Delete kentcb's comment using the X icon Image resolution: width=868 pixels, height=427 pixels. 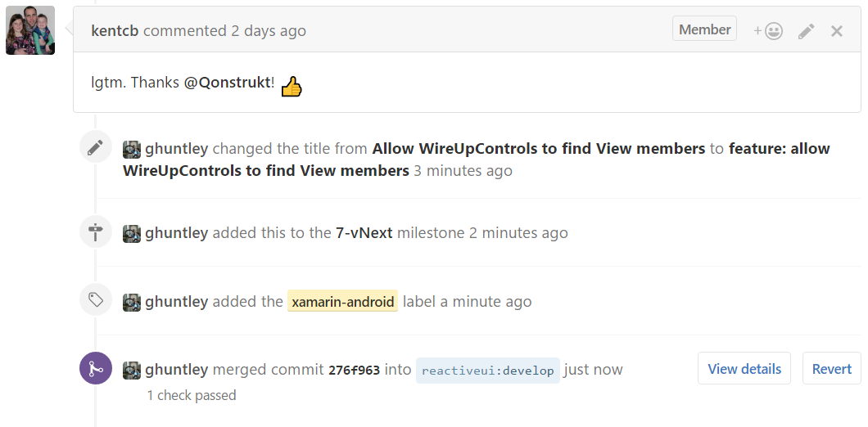[x=836, y=32]
